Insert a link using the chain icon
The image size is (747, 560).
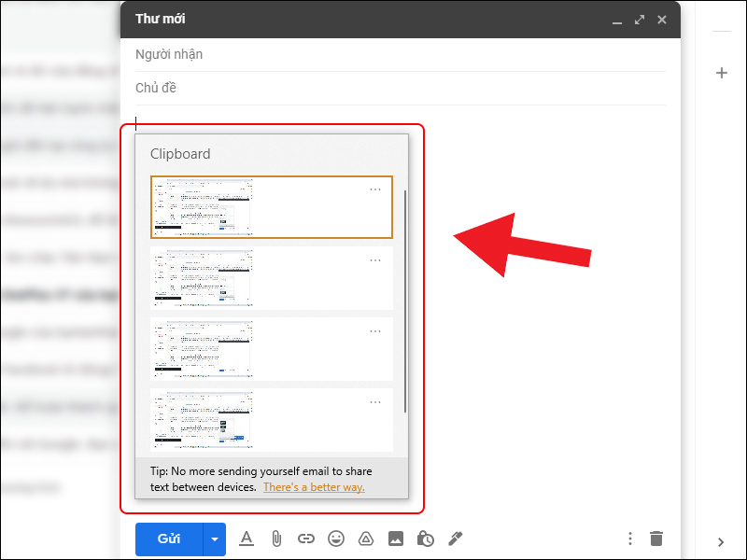(306, 539)
